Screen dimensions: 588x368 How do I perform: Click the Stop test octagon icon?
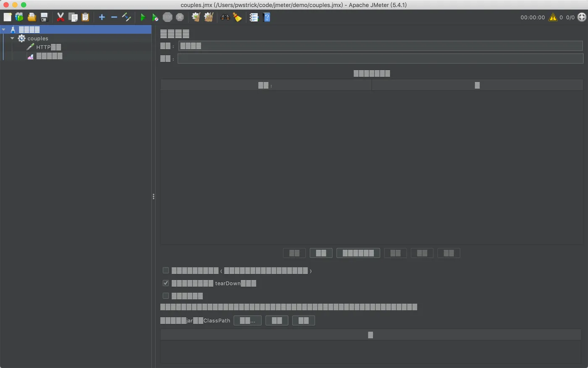168,17
